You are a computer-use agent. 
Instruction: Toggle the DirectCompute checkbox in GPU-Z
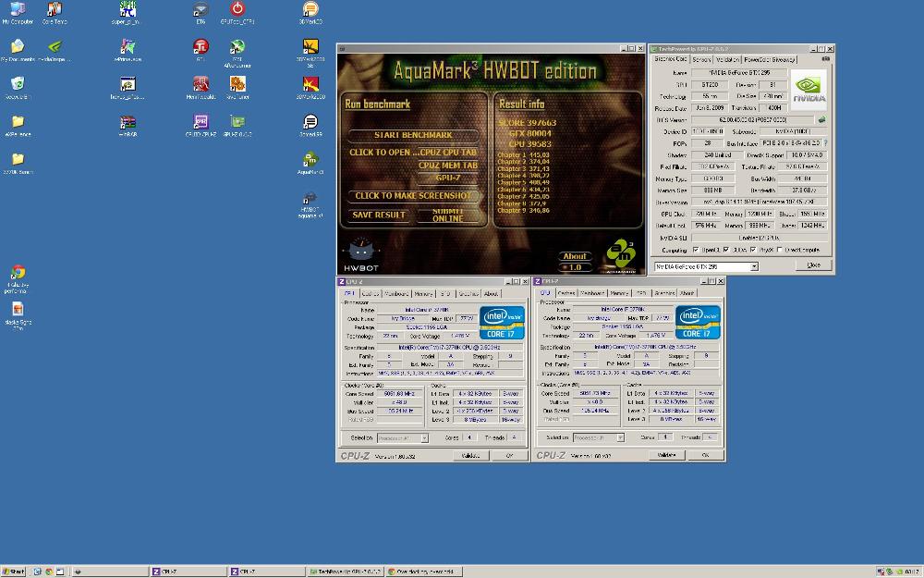click(x=780, y=250)
